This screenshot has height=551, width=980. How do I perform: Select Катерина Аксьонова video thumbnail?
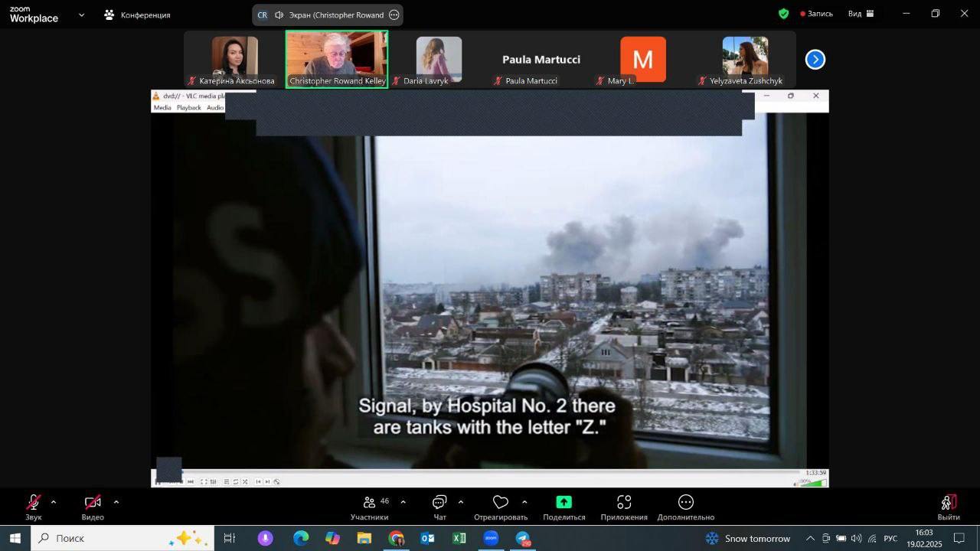click(234, 60)
